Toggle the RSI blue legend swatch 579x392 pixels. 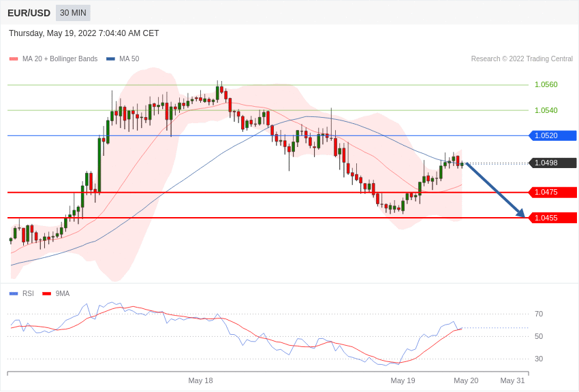[x=14, y=294]
